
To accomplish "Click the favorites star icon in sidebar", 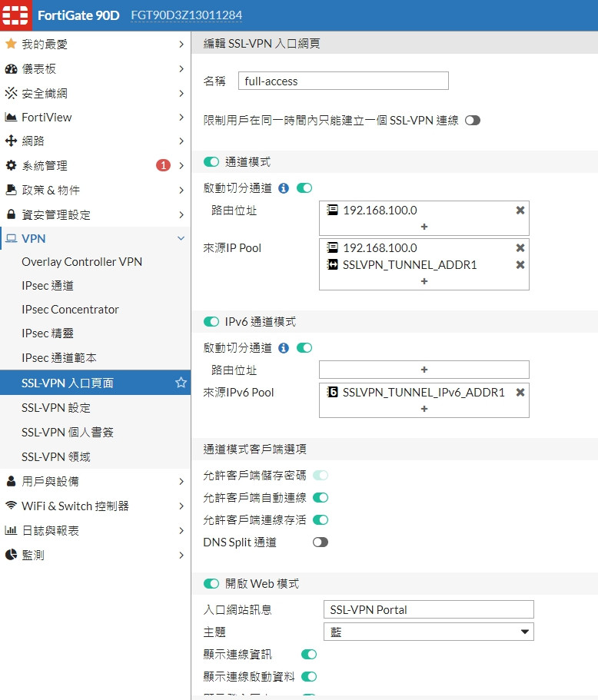I will point(11,44).
